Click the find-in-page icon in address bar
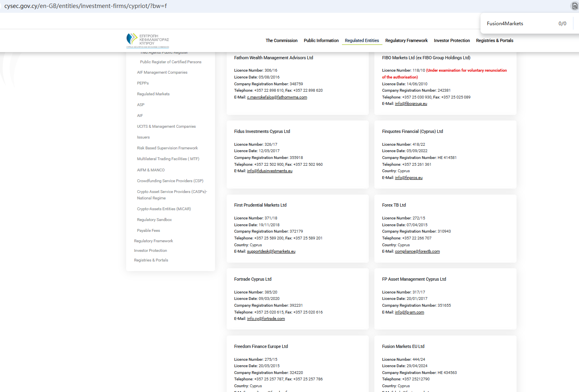The image size is (579, 392). (x=575, y=6)
